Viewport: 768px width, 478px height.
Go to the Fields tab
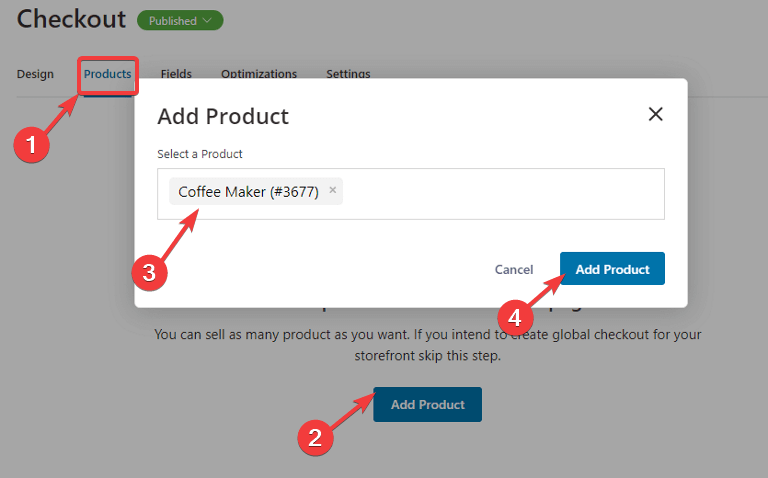pyautogui.click(x=176, y=73)
